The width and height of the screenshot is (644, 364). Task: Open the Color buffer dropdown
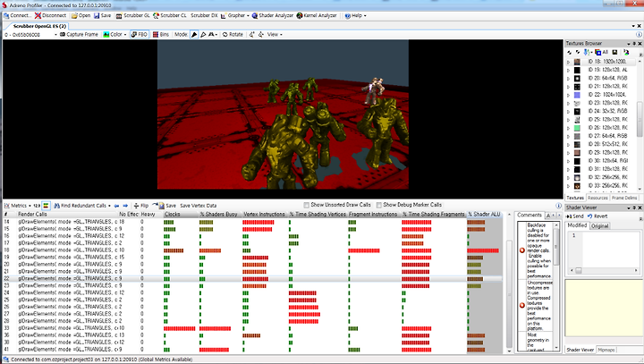point(114,35)
